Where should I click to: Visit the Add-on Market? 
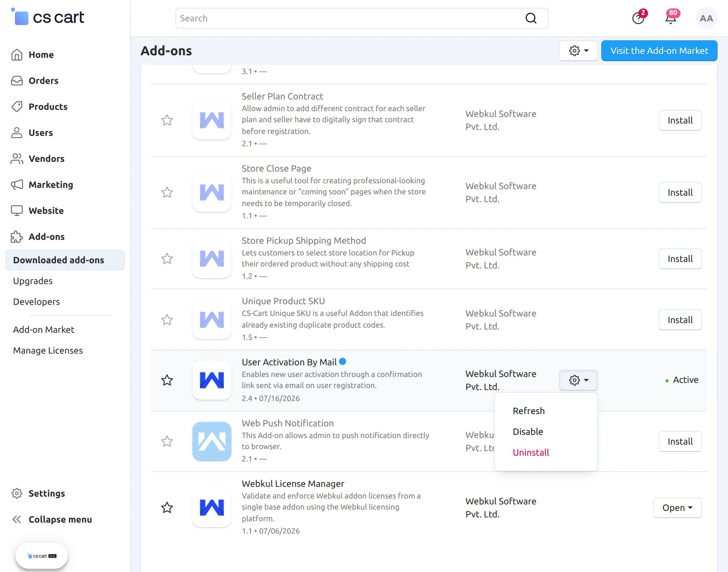659,51
